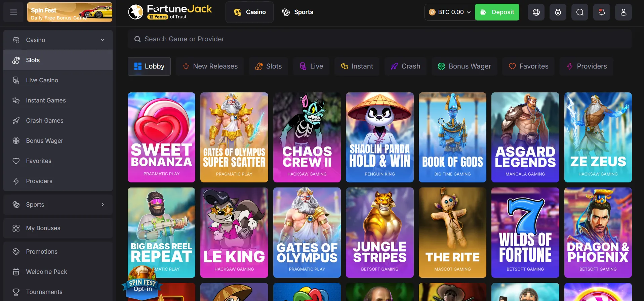This screenshot has width=644, height=301.
Task: Click the Deposit wallet icon
Action: [483, 12]
